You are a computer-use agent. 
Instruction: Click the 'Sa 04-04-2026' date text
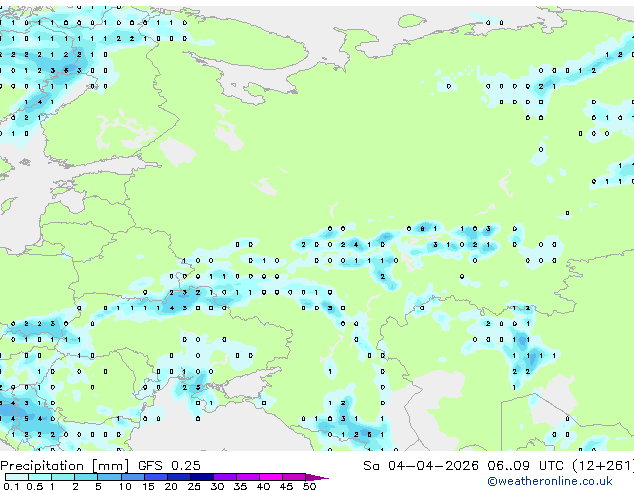[421, 466]
